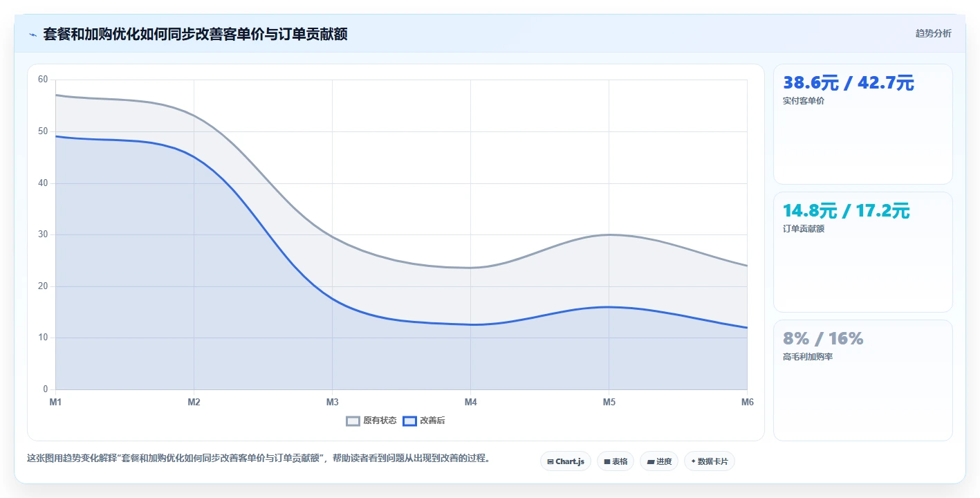Select the Chart.js tag
The image size is (980, 498).
click(565, 461)
